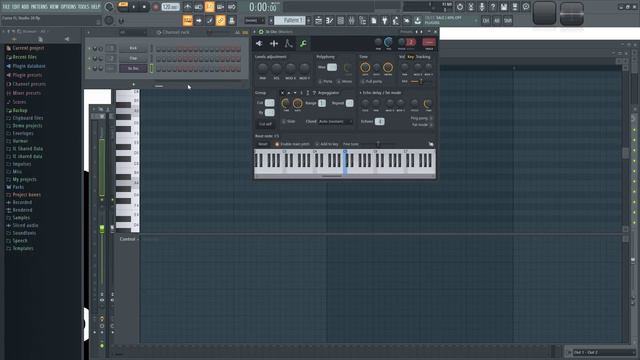Toggle the pattern/song mode switch
Viewport: 640px width, 360px height.
(x=122, y=7)
